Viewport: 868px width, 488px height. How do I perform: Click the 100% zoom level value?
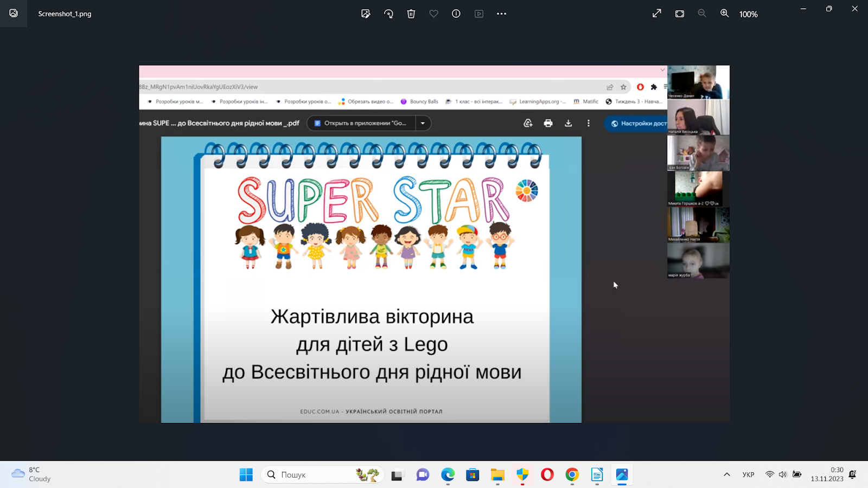click(749, 14)
